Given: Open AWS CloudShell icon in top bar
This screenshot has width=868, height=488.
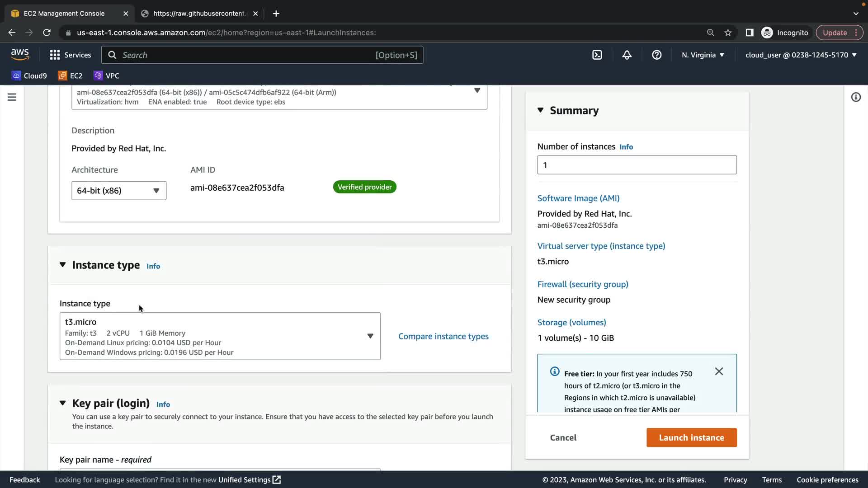Looking at the screenshot, I should [597, 55].
